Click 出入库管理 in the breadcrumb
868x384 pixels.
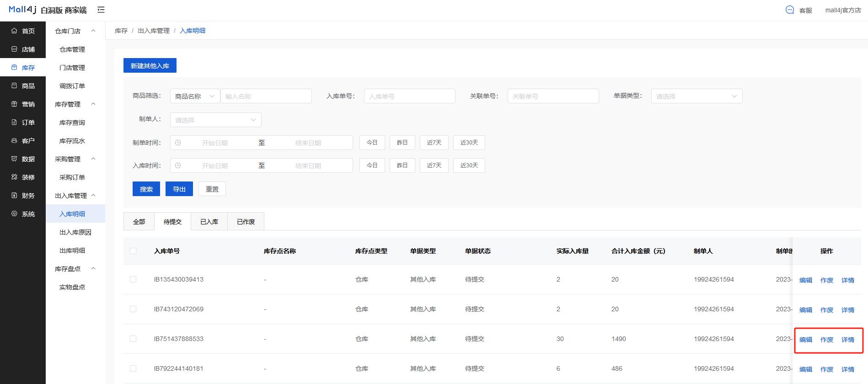coord(154,31)
